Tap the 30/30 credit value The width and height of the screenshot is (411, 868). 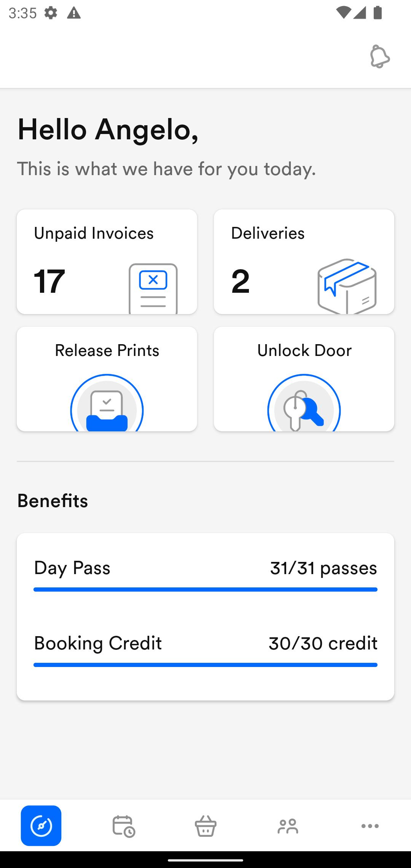point(323,643)
